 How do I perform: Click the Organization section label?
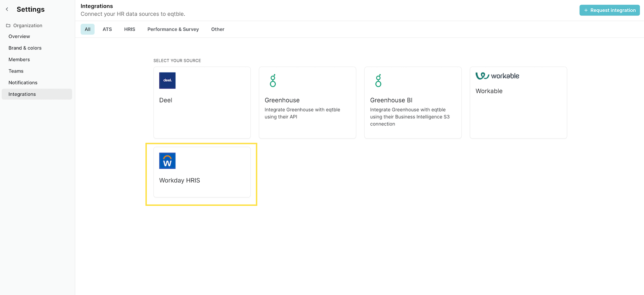(x=28, y=25)
